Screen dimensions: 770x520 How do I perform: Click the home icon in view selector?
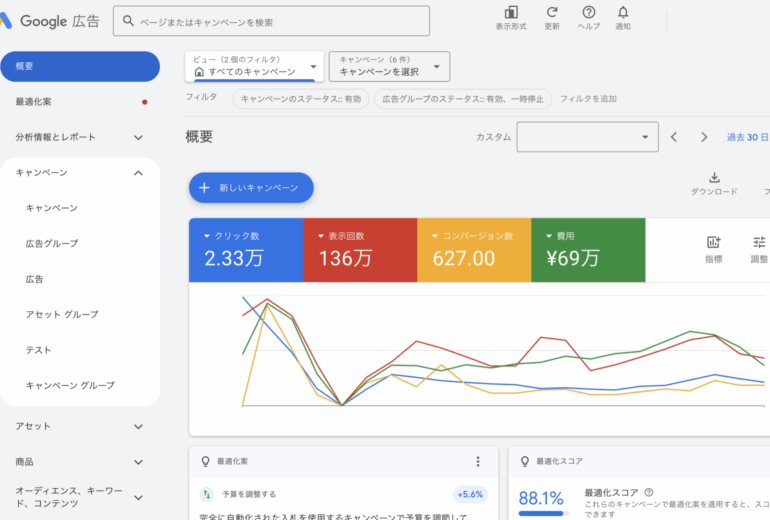click(x=199, y=72)
